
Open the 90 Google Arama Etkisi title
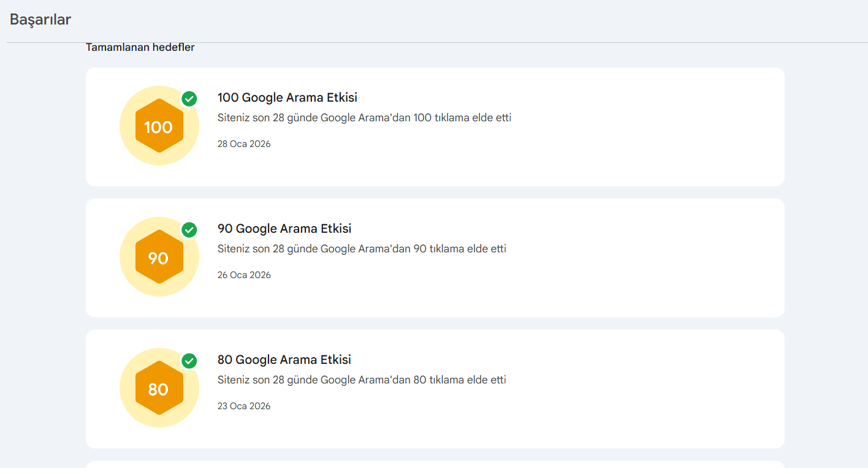click(284, 228)
